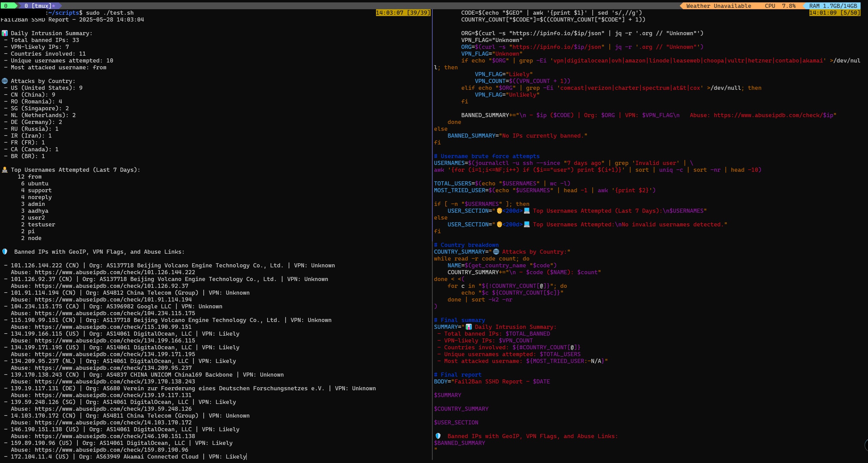
Task: Click the '# Final report' comment
Action: [x=458, y=375]
